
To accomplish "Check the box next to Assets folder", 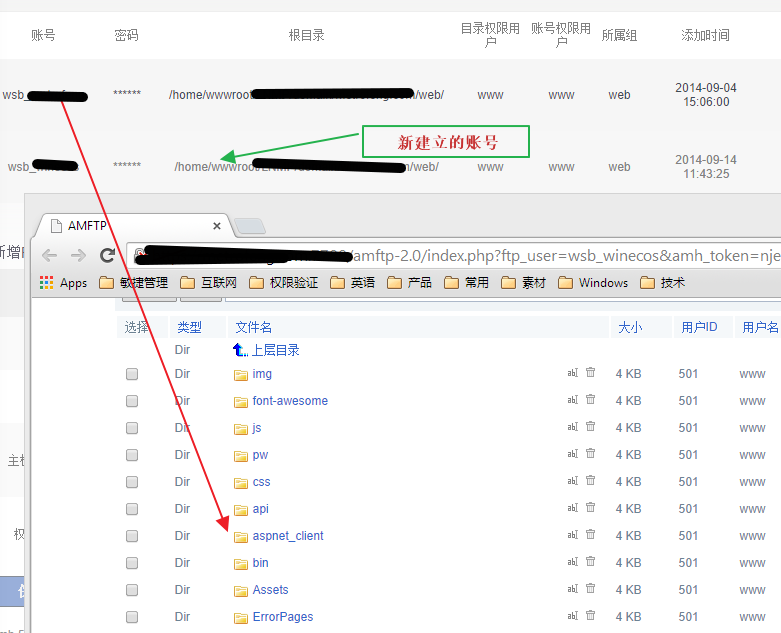I will pyautogui.click(x=132, y=590).
